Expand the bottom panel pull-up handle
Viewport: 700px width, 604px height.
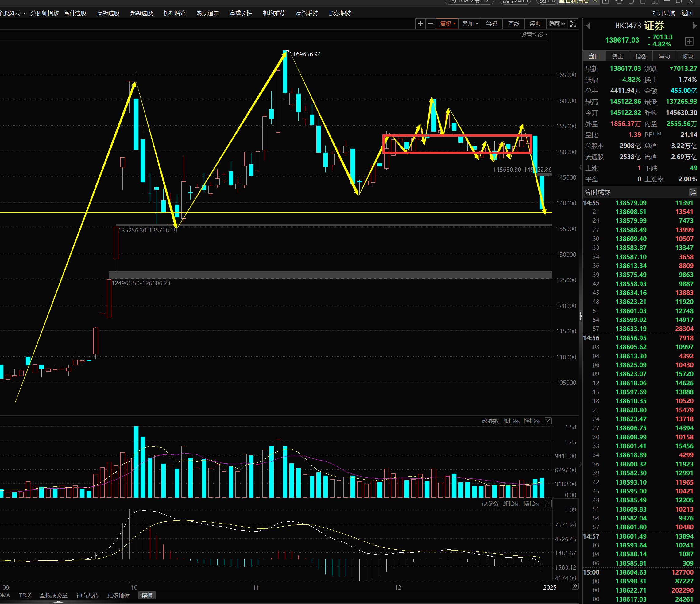[58, 602]
